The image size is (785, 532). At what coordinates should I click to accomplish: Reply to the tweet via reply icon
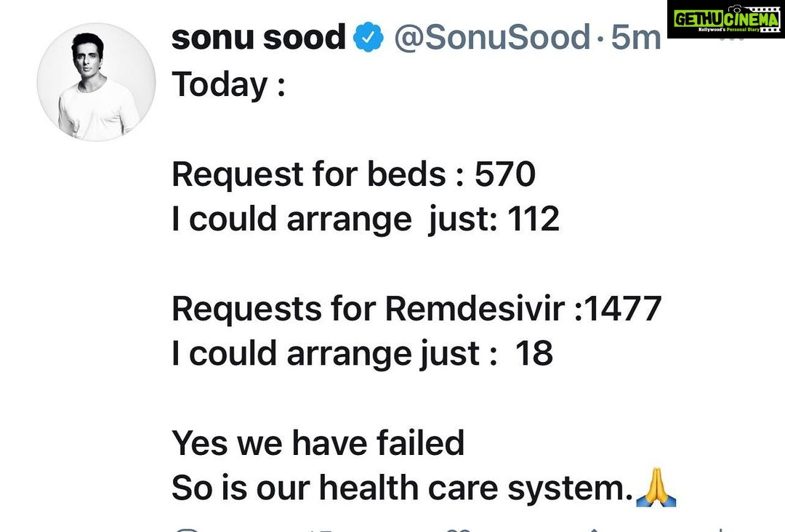(x=188, y=530)
